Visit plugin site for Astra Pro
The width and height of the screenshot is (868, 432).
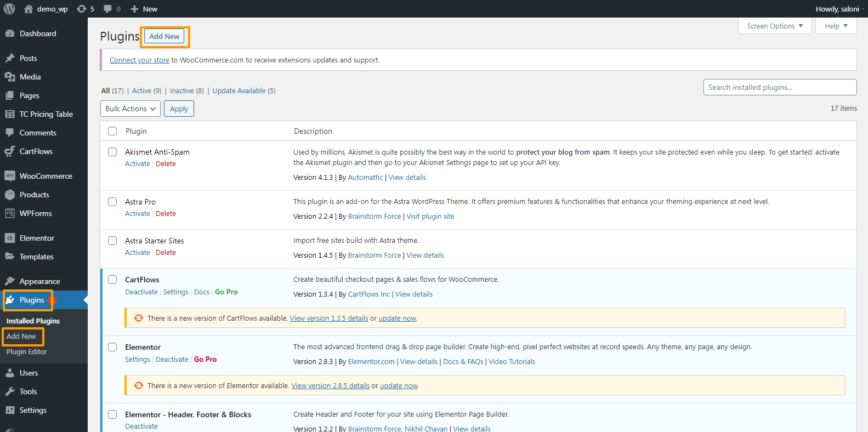coord(430,217)
